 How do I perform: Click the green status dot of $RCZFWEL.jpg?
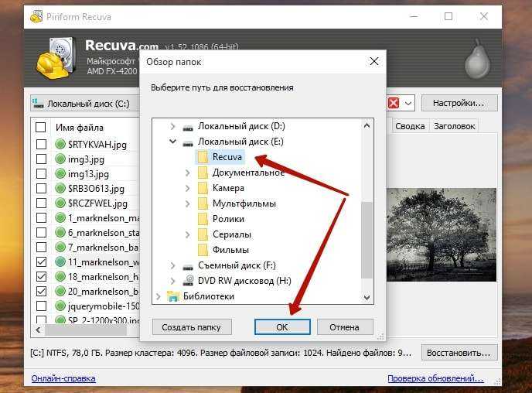(60, 203)
